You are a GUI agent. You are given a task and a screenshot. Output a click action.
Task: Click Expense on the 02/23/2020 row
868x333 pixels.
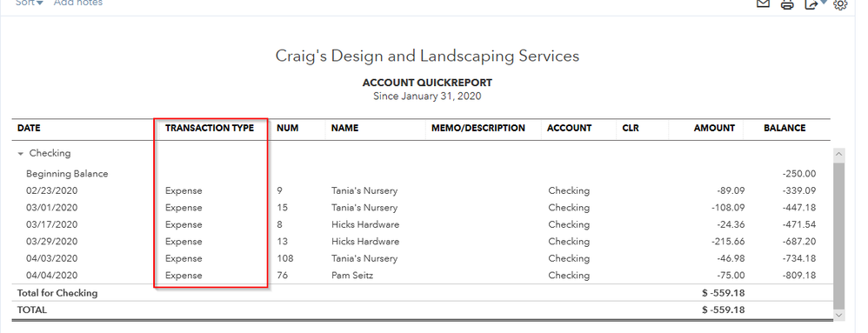point(184,190)
